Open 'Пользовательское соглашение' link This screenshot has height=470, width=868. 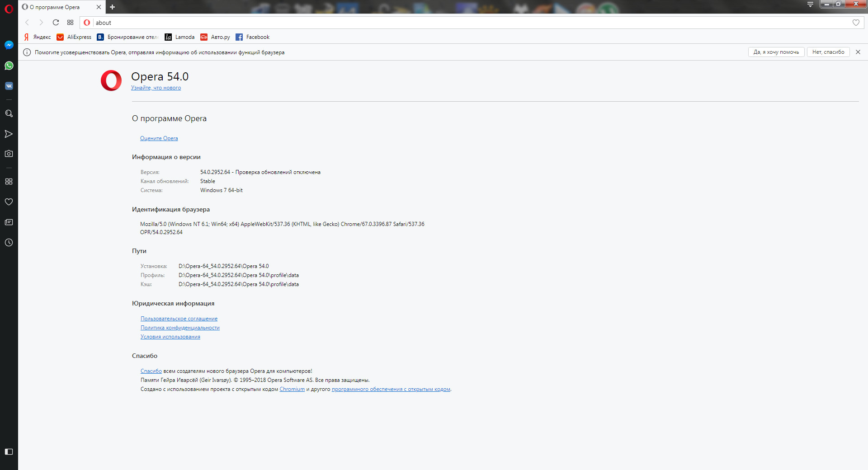coord(179,319)
